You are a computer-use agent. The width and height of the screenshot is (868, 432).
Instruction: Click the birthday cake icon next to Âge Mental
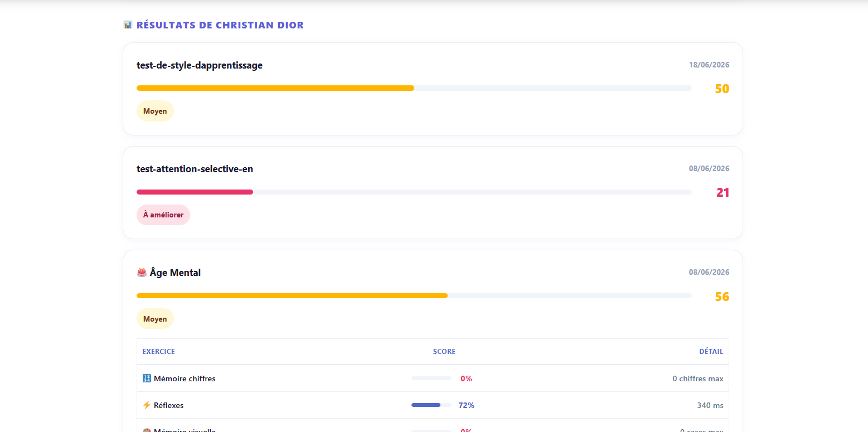142,273
